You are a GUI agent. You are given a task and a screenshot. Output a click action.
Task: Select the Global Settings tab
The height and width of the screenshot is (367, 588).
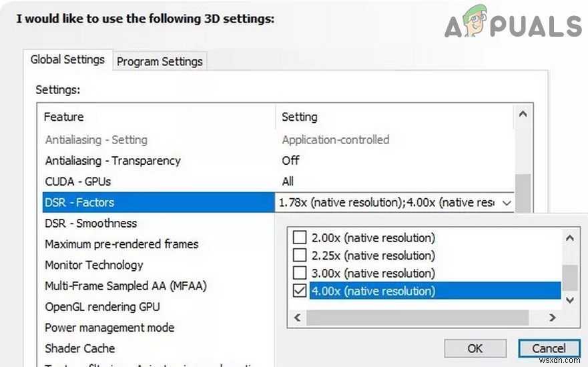click(x=67, y=59)
